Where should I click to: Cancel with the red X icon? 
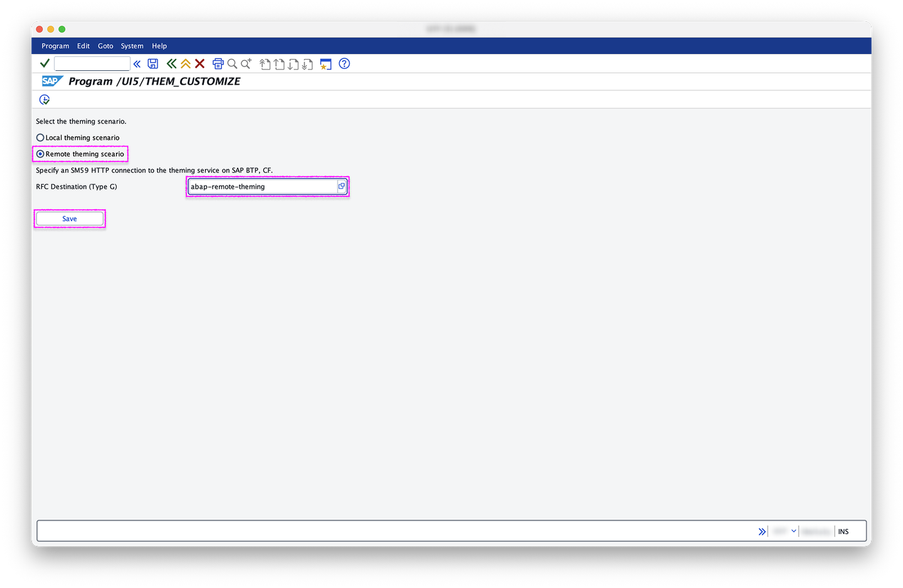point(199,63)
